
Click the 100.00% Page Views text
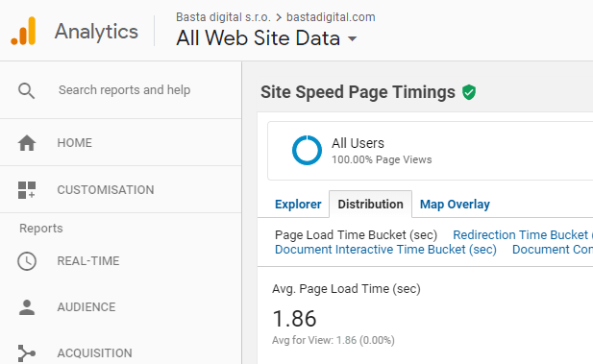pyautogui.click(x=382, y=159)
